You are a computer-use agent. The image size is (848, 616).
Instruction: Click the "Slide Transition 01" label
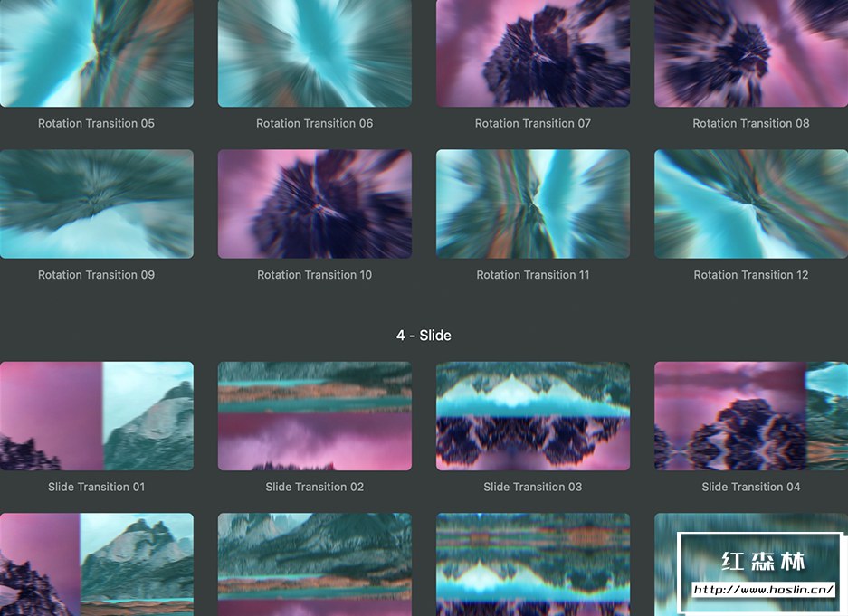pyautogui.click(x=96, y=487)
